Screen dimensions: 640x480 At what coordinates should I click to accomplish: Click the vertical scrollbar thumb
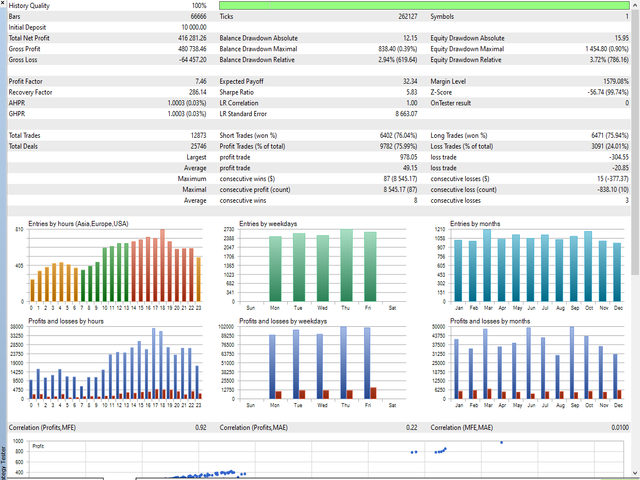[635, 140]
